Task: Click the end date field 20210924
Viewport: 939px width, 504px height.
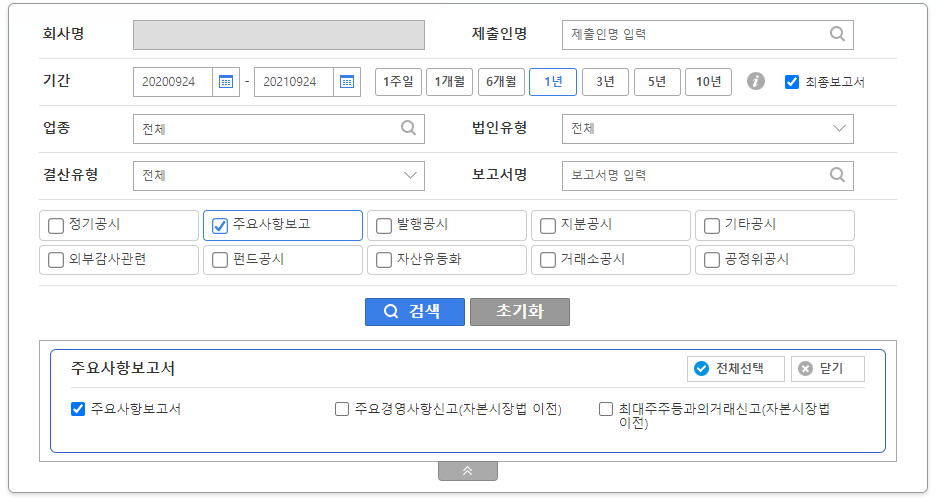Action: click(294, 82)
